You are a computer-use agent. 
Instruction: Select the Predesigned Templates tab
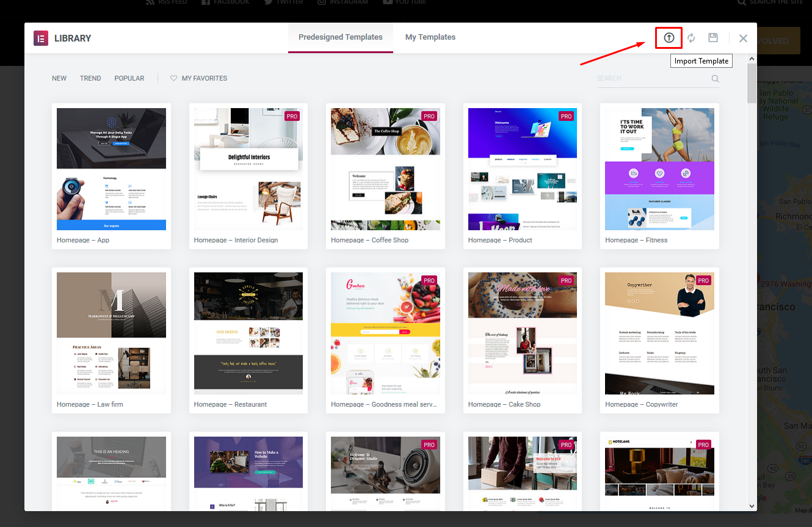340,37
